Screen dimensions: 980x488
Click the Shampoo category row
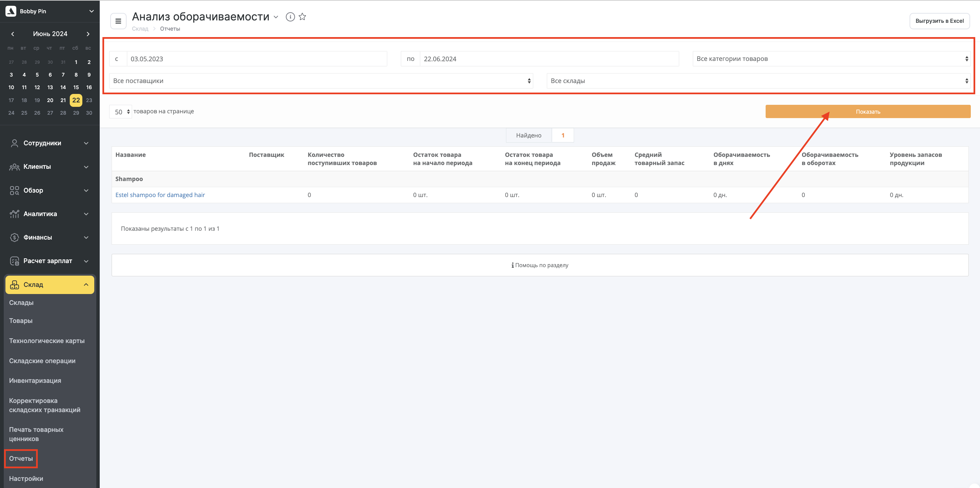point(540,179)
